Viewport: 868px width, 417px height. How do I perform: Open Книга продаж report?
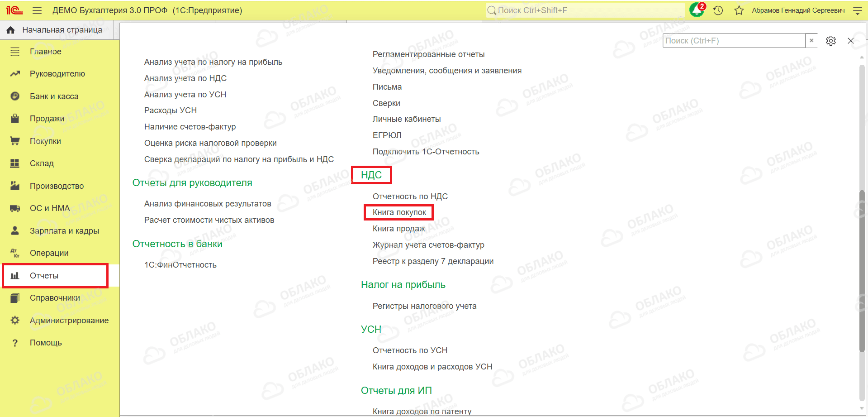pyautogui.click(x=399, y=229)
